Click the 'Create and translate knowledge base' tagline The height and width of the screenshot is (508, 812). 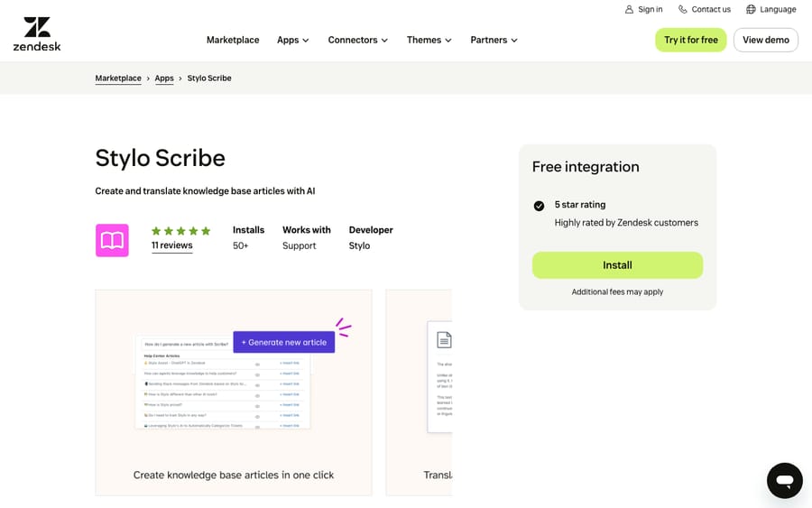[205, 191]
